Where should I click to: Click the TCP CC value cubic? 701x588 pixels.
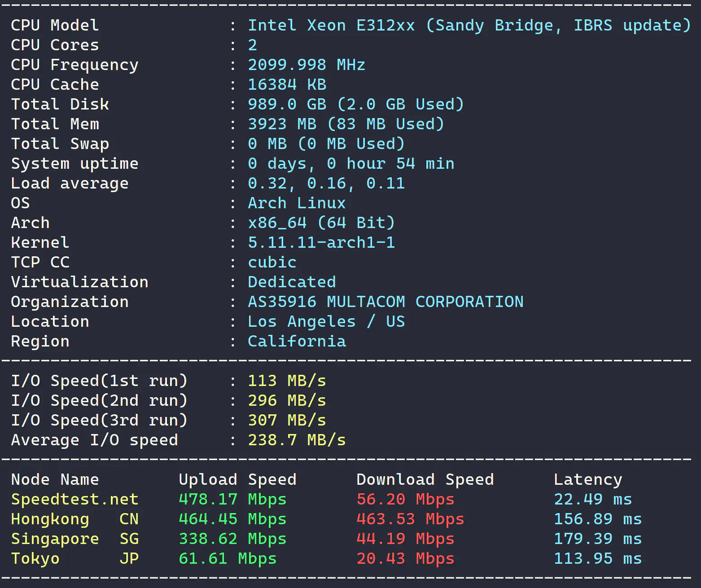point(272,262)
